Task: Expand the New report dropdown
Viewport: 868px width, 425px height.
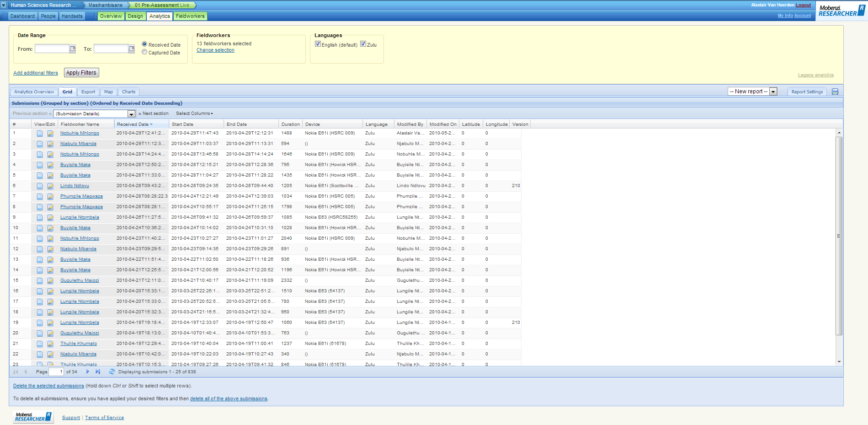Action: [x=773, y=91]
